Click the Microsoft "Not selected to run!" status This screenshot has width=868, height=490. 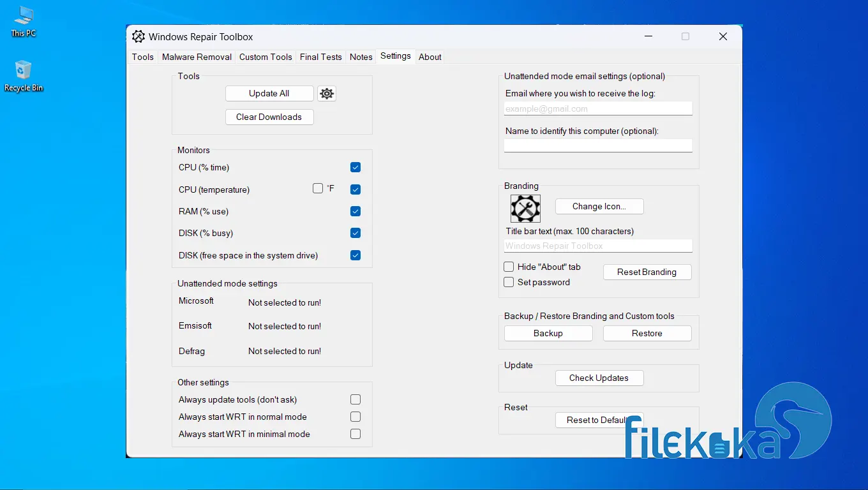pos(285,302)
